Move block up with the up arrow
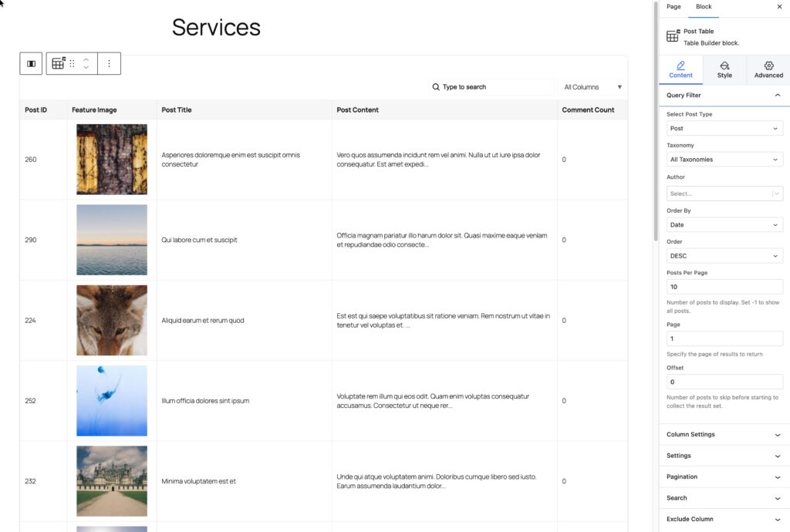The image size is (790, 532). pyautogui.click(x=86, y=59)
